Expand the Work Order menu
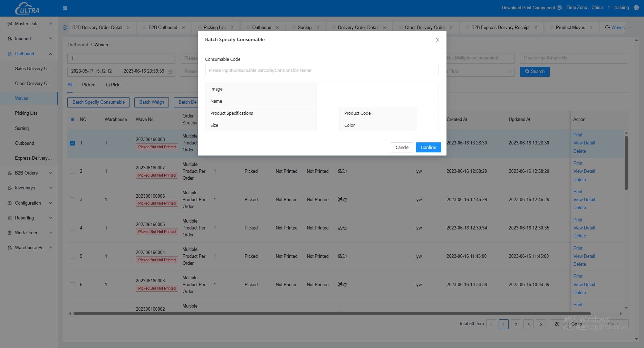Screen dimensions: 644x348 (50, 233)
